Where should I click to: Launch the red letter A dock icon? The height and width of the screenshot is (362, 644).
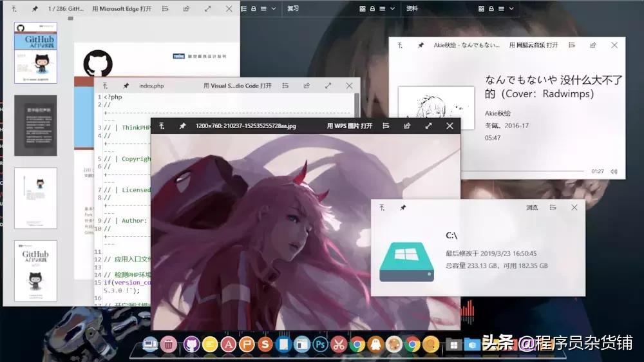tap(229, 345)
